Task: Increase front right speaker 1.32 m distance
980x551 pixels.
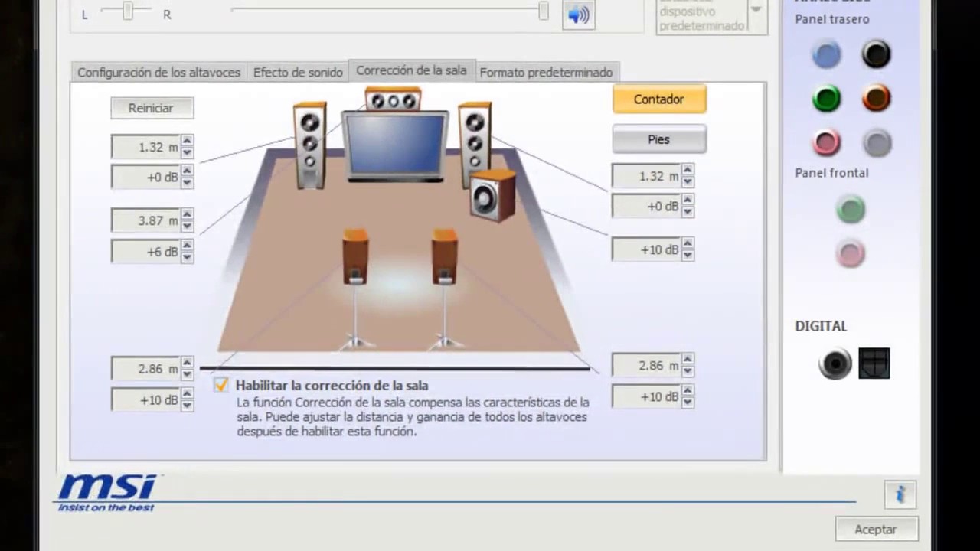Action: tap(688, 170)
